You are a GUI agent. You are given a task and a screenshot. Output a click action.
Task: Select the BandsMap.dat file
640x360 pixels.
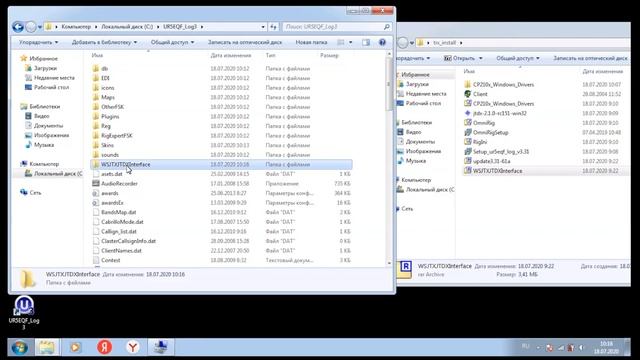[x=118, y=212]
